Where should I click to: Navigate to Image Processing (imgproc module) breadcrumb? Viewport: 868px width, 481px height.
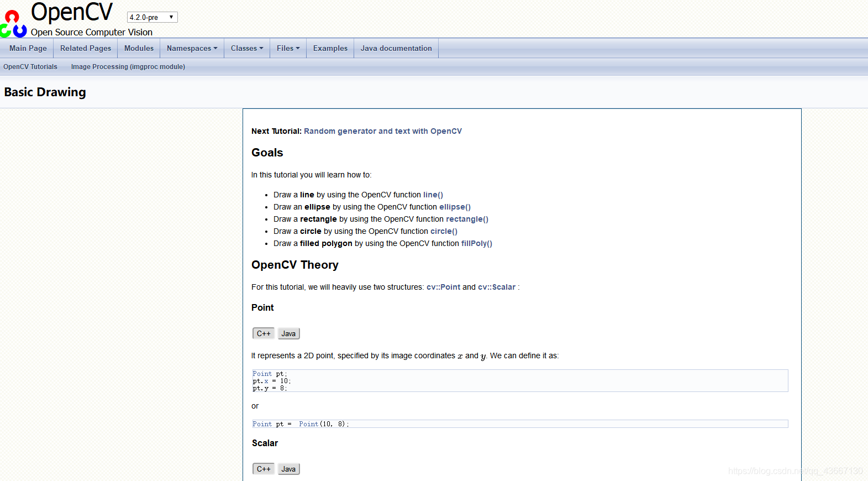128,67
